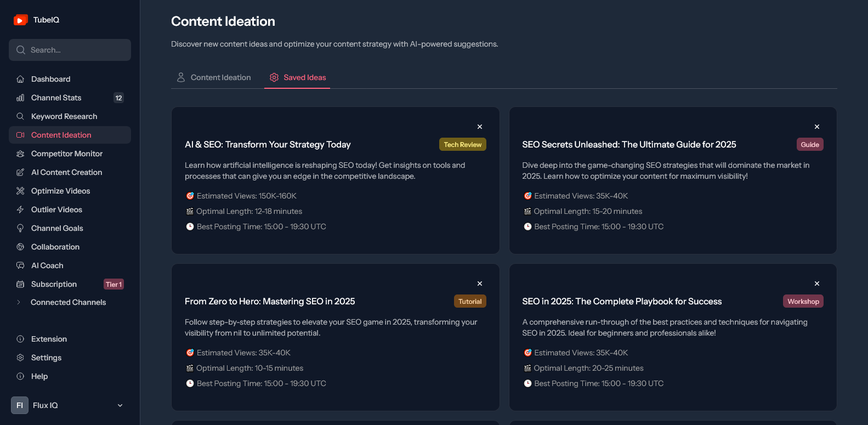Dismiss the SEO Secrets Unleashed card
The image size is (868, 425).
(x=817, y=127)
